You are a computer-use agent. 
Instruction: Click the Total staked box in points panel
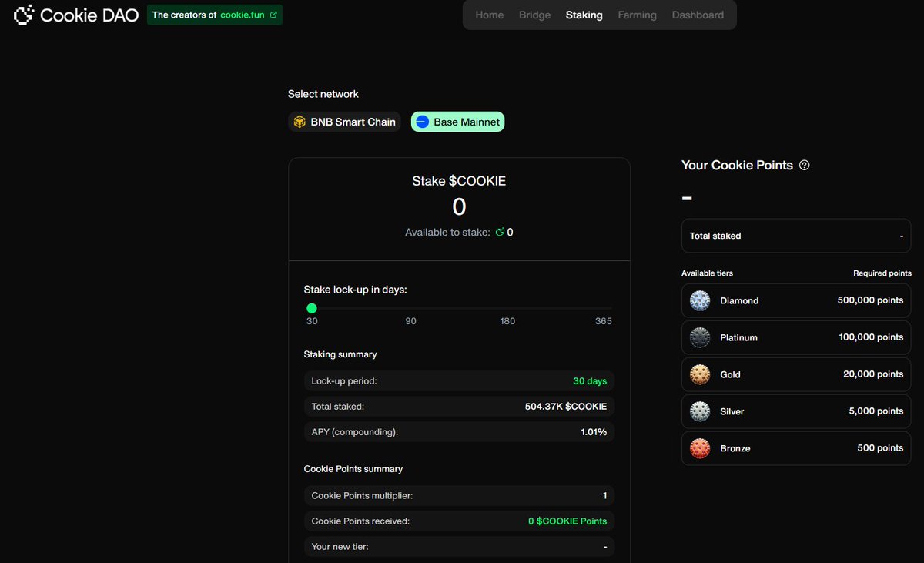tap(796, 236)
